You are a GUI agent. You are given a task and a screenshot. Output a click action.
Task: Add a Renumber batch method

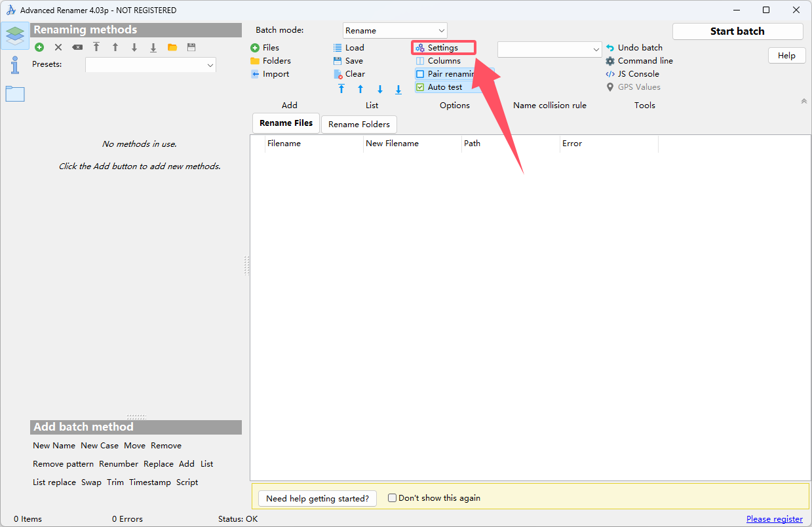click(119, 464)
